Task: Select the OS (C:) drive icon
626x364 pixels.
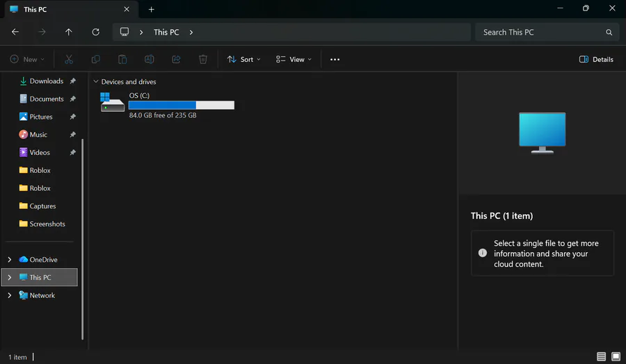Action: [112, 102]
